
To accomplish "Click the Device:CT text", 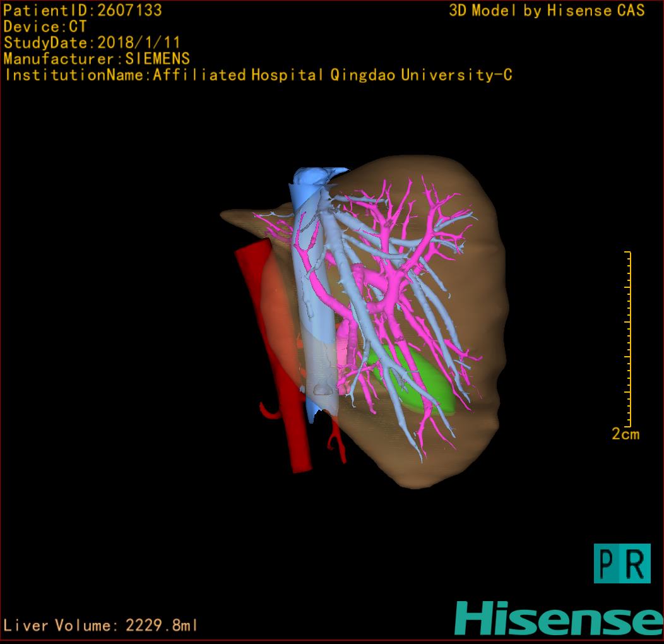I will (x=45, y=27).
